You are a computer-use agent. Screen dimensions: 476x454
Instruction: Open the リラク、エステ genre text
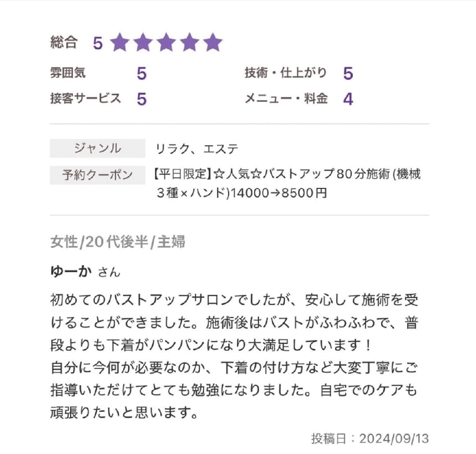pos(197,149)
